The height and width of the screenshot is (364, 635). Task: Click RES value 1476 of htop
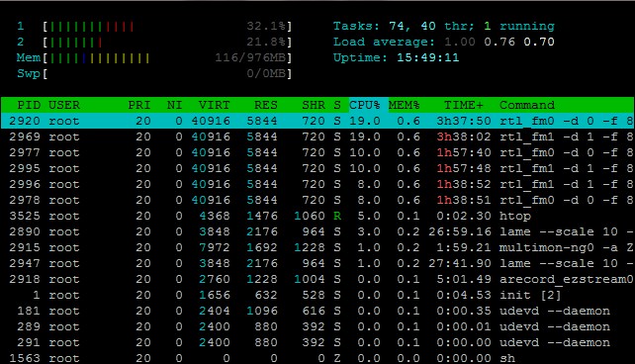click(262, 216)
